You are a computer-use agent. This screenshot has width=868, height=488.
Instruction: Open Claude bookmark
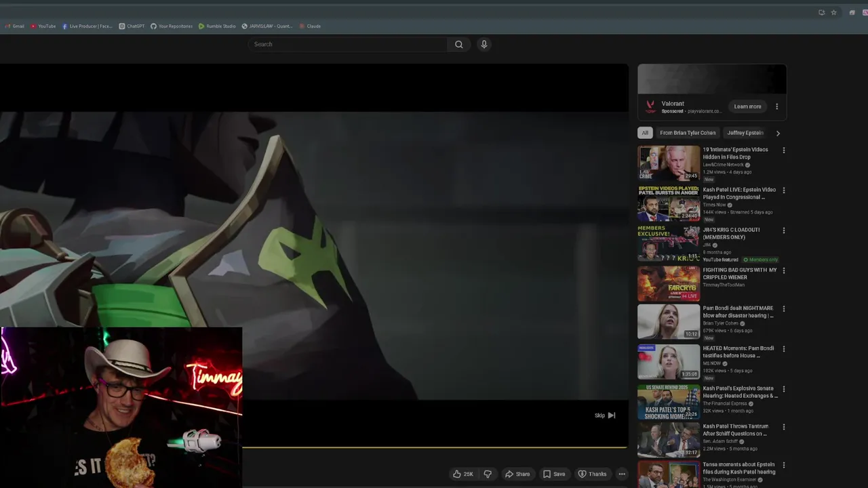coord(310,26)
